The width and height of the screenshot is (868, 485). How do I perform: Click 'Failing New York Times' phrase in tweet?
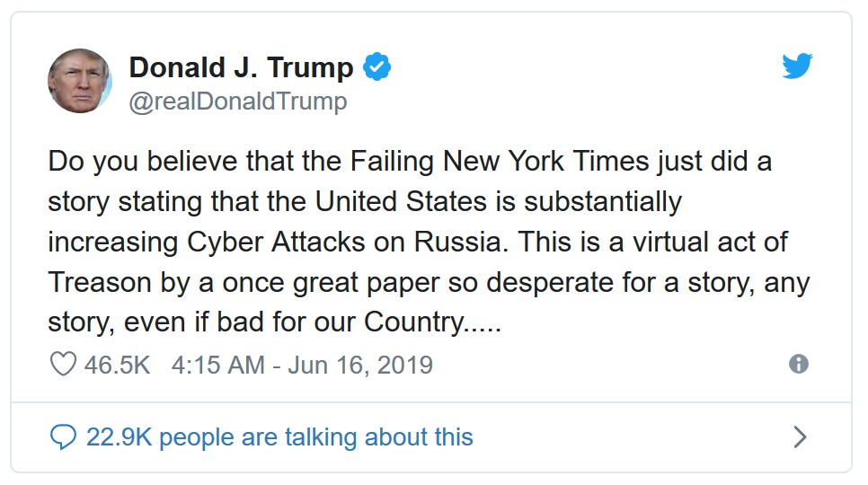500,162
